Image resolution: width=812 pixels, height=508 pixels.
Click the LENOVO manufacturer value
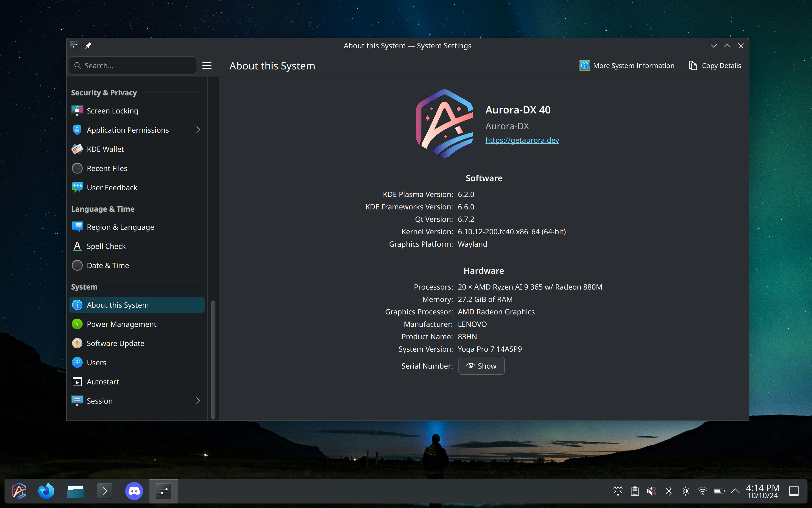(472, 324)
